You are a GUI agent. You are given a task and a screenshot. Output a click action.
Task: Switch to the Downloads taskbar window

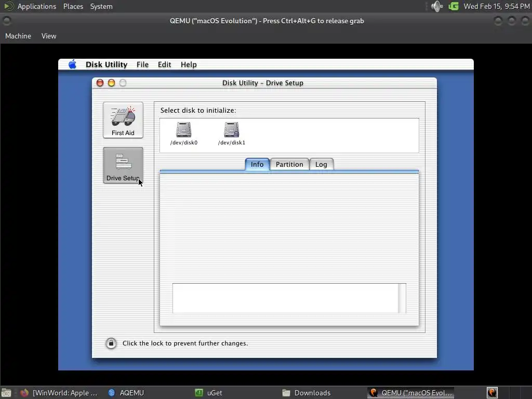(307, 393)
